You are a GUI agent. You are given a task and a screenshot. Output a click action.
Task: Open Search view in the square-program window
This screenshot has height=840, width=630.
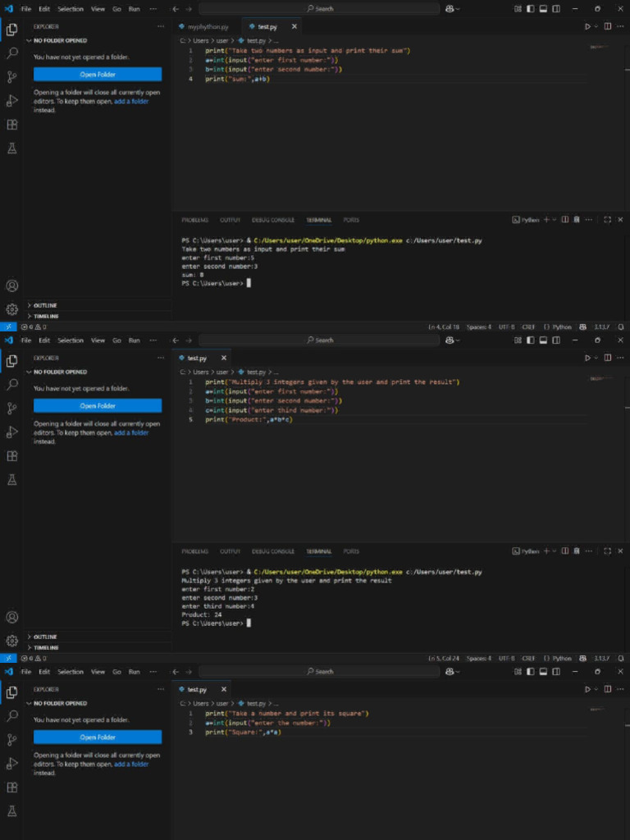pyautogui.click(x=11, y=715)
